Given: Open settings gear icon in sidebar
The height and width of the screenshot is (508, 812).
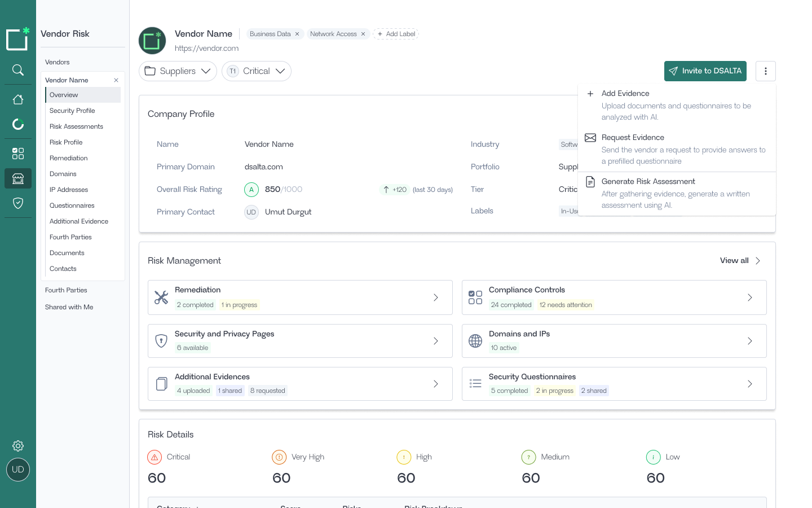Looking at the screenshot, I should click(x=18, y=446).
